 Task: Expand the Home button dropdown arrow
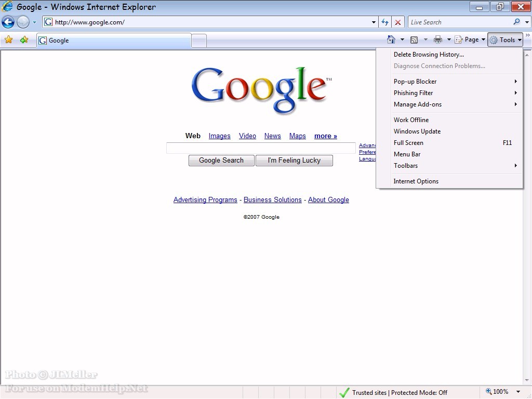[402, 39]
